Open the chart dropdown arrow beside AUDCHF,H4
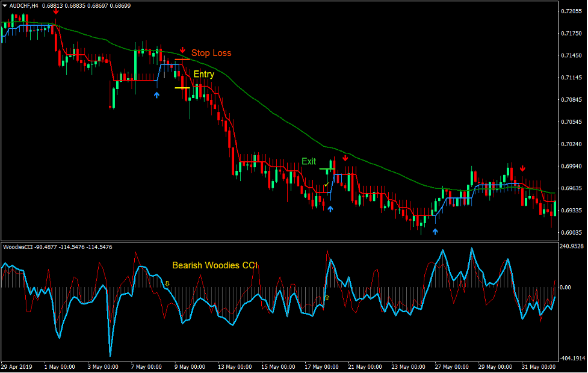This screenshot has height=373, width=588. click(6, 5)
